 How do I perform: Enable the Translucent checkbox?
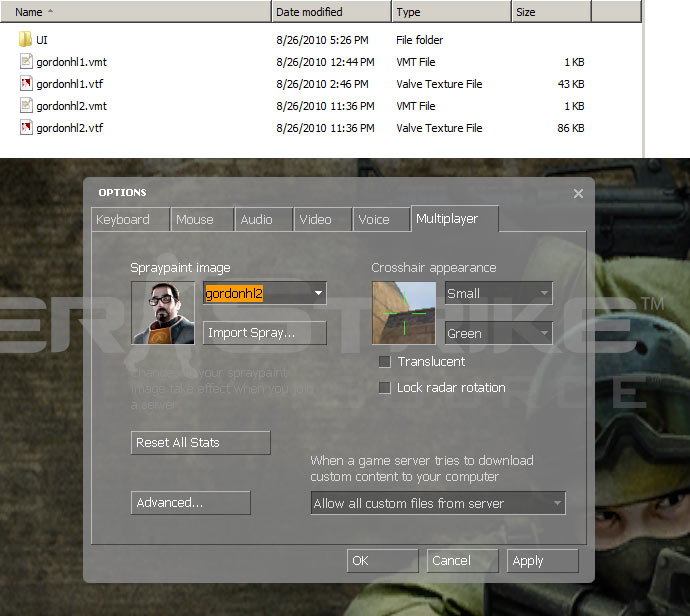point(384,362)
